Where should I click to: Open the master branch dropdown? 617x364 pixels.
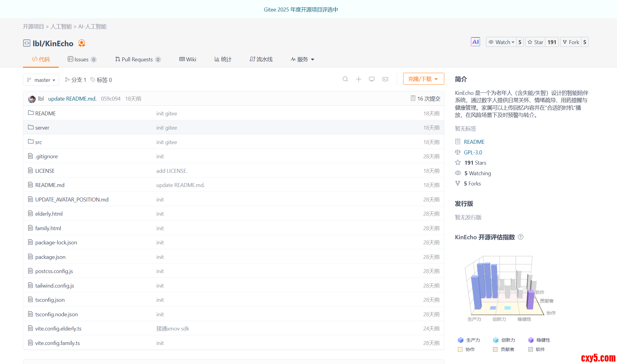tap(41, 80)
